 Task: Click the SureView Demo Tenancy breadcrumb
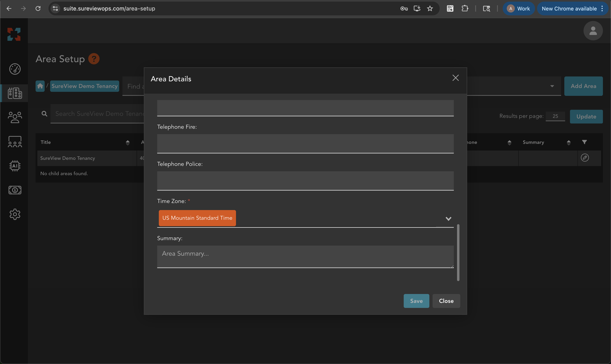(x=84, y=86)
